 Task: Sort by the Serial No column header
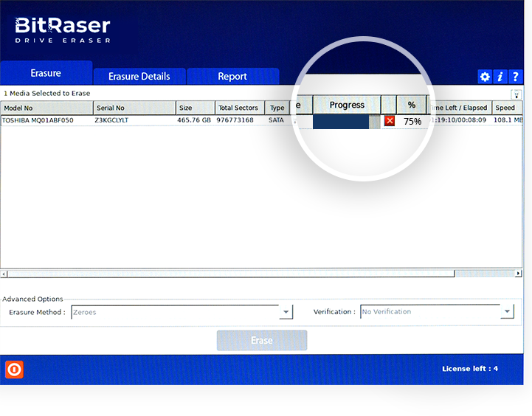[134, 108]
